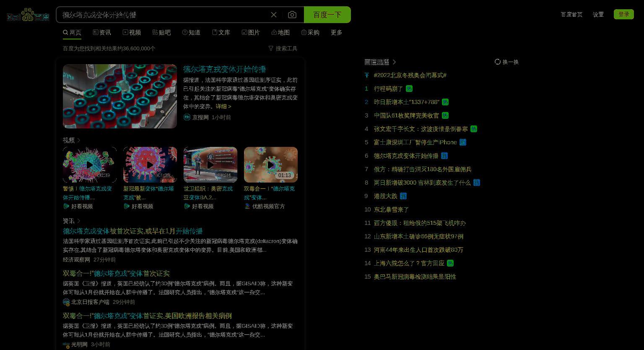Focus the search input field
644x350 pixels.
click(x=164, y=15)
